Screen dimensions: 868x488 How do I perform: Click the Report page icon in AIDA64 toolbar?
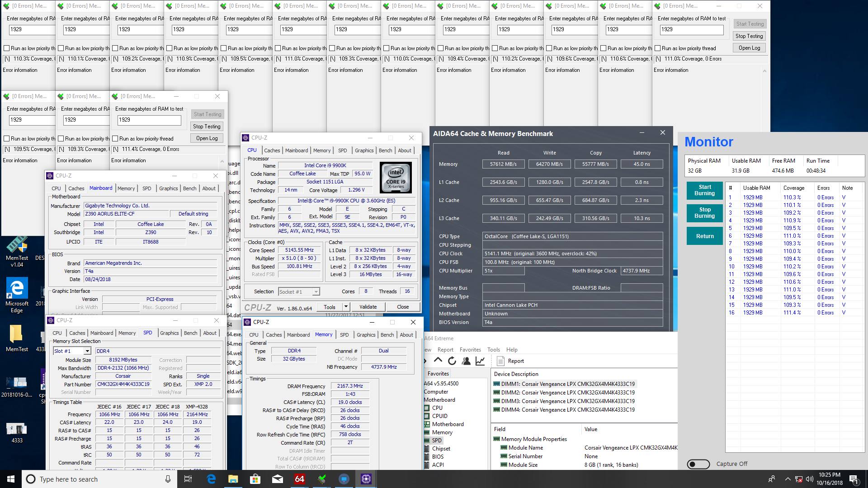pyautogui.click(x=500, y=361)
